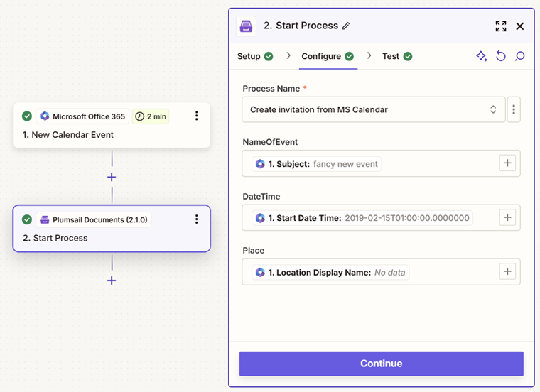
Task: Open the AI sparkle assistant icon
Action: (482, 56)
